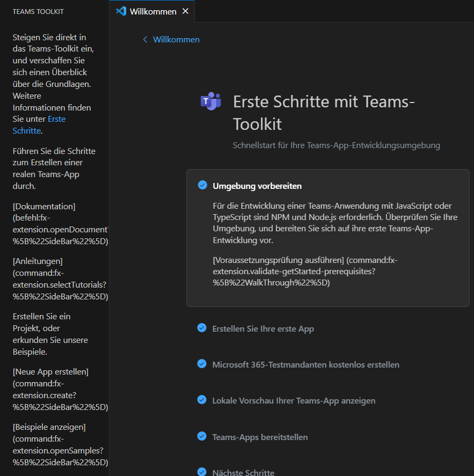Click the Neue App erstellen command text

(60, 390)
